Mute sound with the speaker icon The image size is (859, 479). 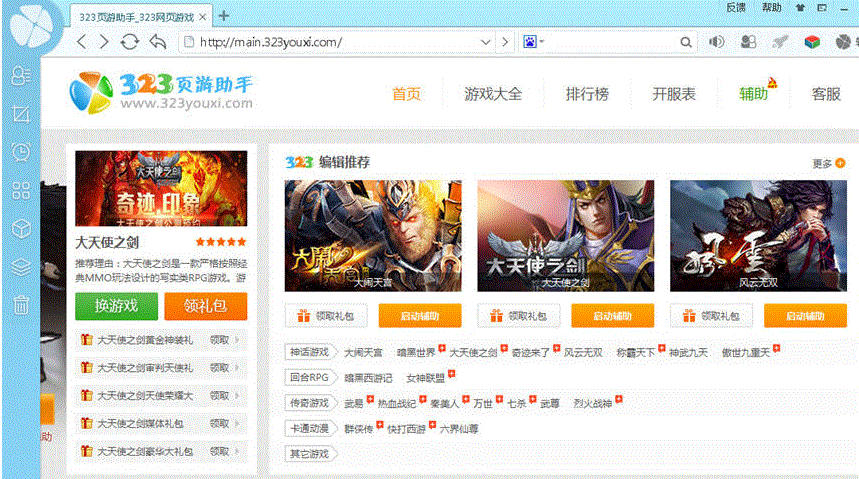(716, 42)
